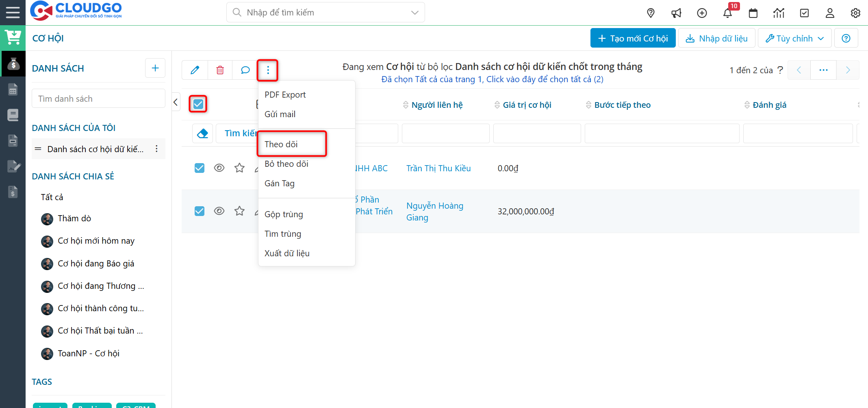The width and height of the screenshot is (868, 408).
Task: Toggle the star favorite on Nguyễn Hoàng Giang row
Action: 239,211
